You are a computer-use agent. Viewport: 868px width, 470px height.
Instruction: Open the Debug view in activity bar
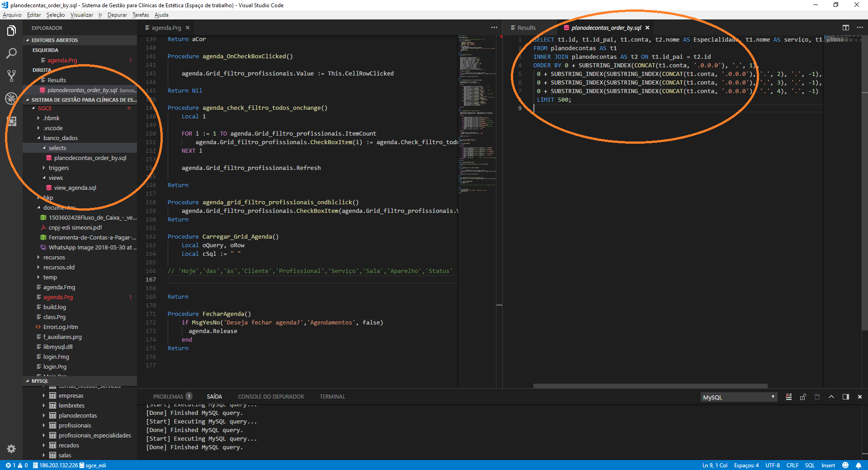(11, 98)
